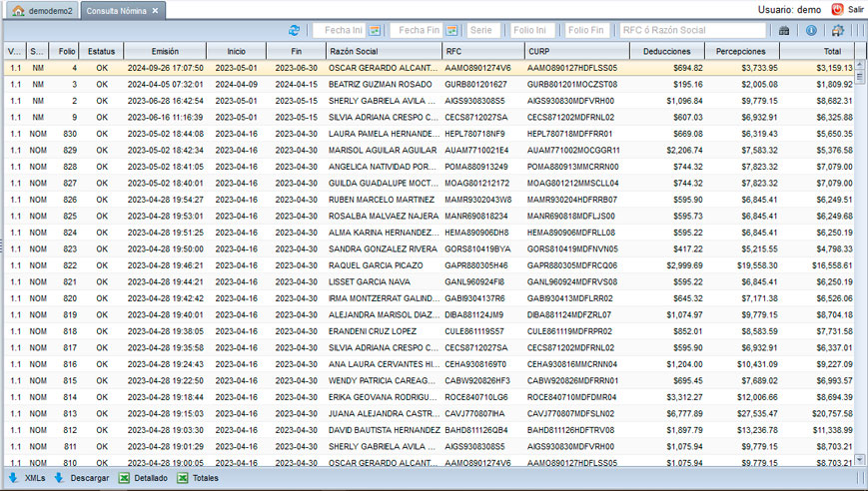The height and width of the screenshot is (491, 868).
Task: Click Folio number 830 cell
Action: coord(70,134)
